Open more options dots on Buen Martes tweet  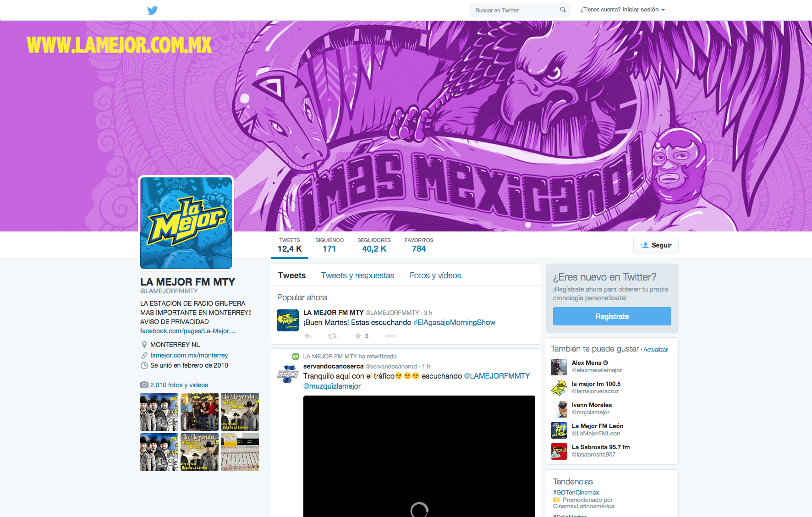(x=390, y=336)
